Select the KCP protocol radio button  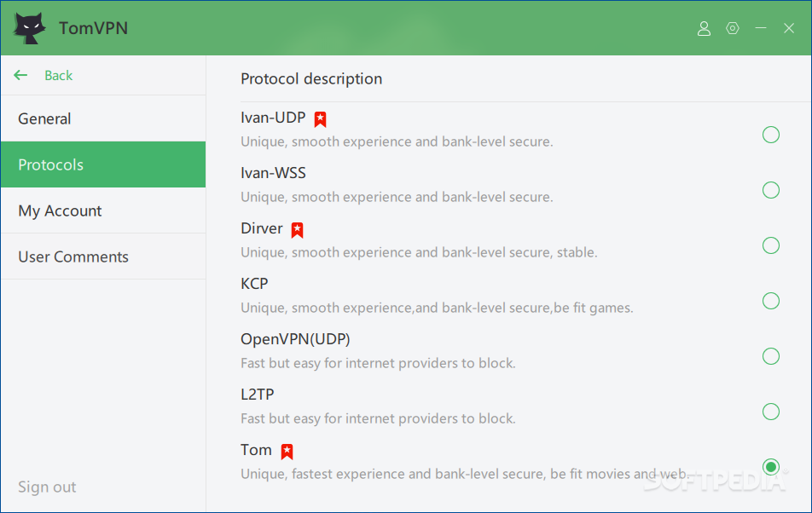pyautogui.click(x=770, y=301)
